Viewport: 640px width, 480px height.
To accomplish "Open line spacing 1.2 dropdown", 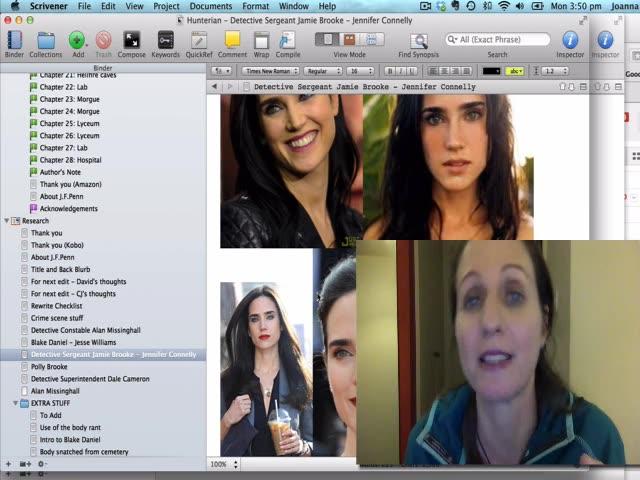I will pos(554,71).
